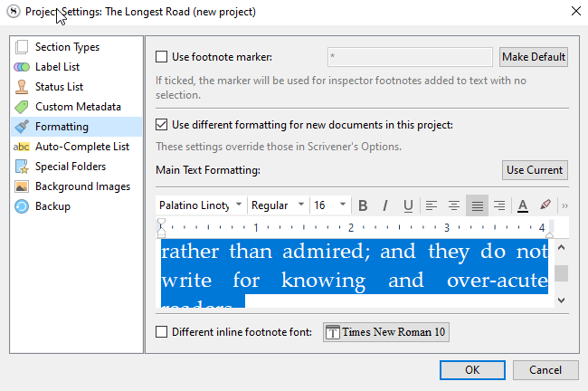This screenshot has width=588, height=391.
Task: Click the Backup circular arrow icon
Action: 22,206
